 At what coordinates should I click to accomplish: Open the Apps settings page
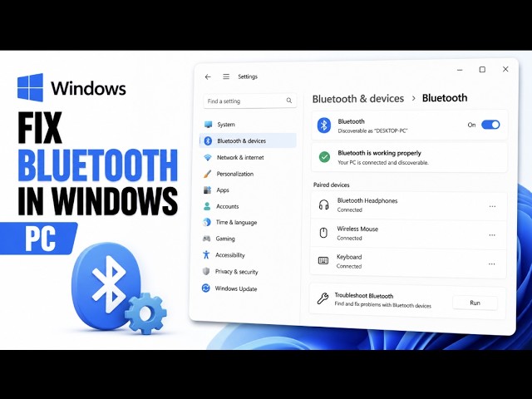(x=248, y=190)
